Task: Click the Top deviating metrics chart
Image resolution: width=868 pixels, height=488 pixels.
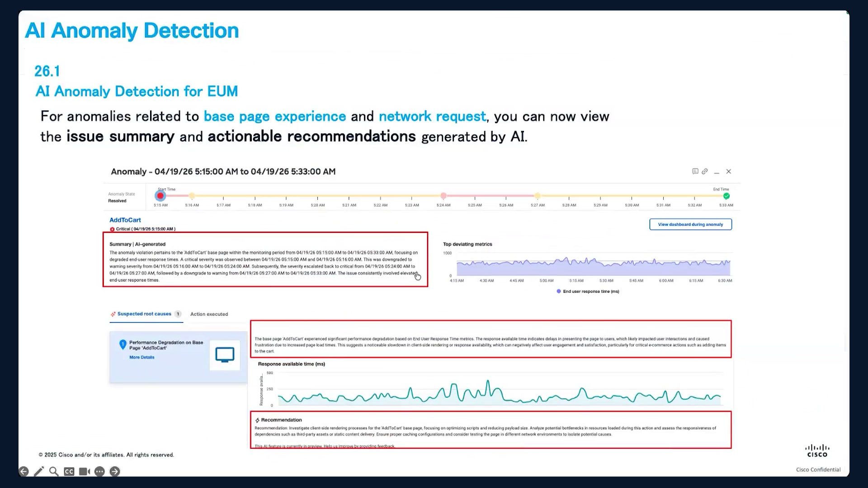Action: click(593, 267)
